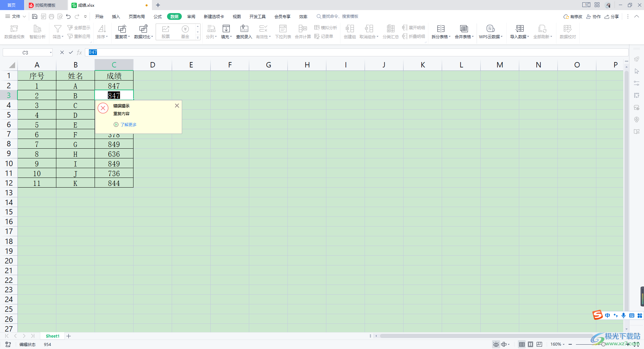Switch to the 页面布局 page layout tab
Image resolution: width=644 pixels, height=349 pixels.
click(137, 16)
